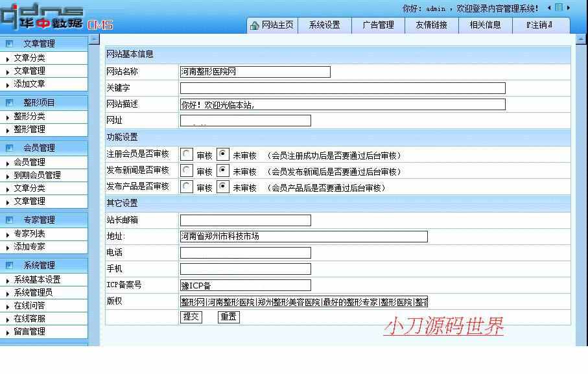Select 审核 for 发布新闻是否审核
588x374 pixels.
[x=186, y=170]
